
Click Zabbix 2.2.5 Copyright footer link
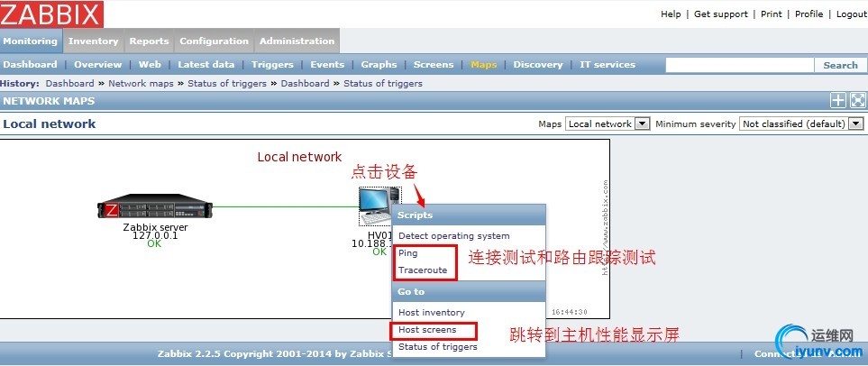point(275,353)
